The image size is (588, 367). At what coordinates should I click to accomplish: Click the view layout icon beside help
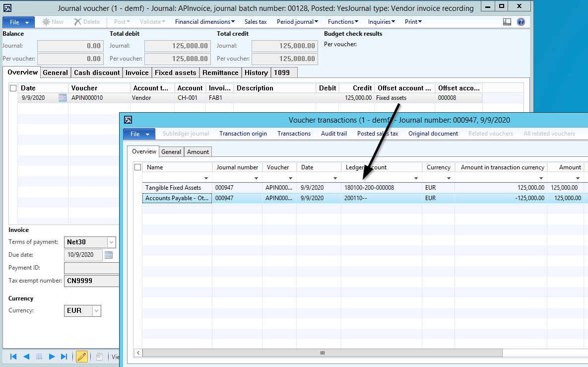pyautogui.click(x=507, y=22)
